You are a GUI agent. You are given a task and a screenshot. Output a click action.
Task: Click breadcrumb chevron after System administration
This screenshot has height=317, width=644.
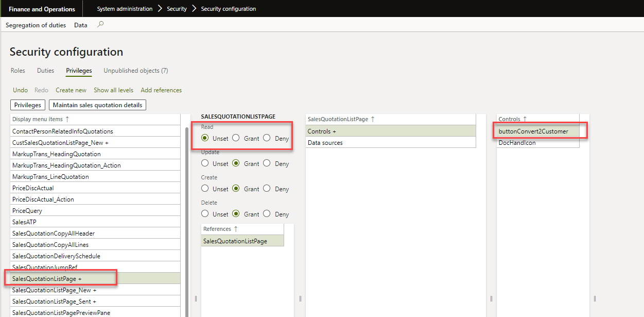pos(160,9)
